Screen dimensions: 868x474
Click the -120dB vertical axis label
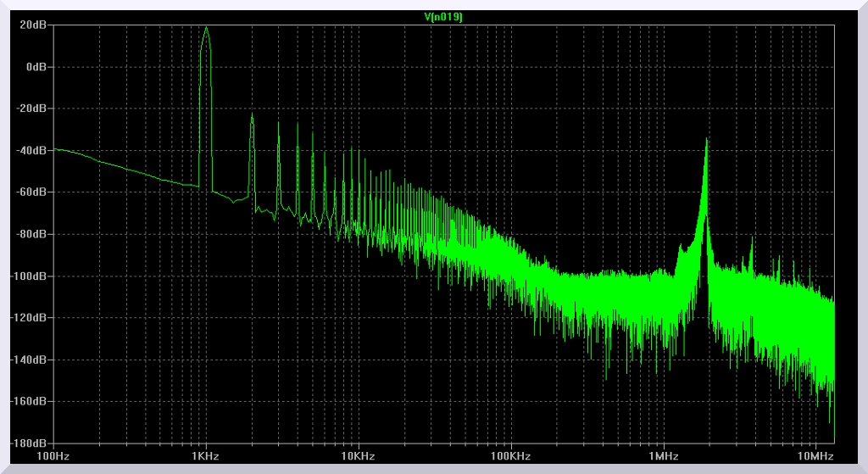(31, 317)
